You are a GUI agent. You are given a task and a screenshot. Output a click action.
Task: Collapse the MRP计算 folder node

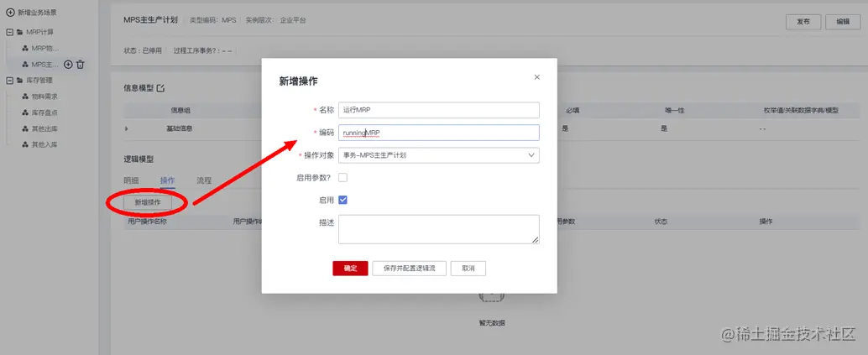click(x=9, y=32)
